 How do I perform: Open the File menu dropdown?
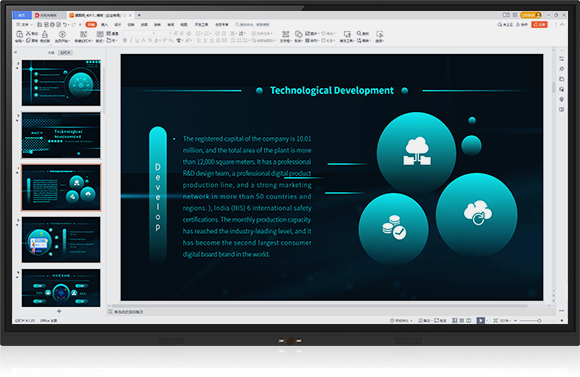pyautogui.click(x=24, y=24)
